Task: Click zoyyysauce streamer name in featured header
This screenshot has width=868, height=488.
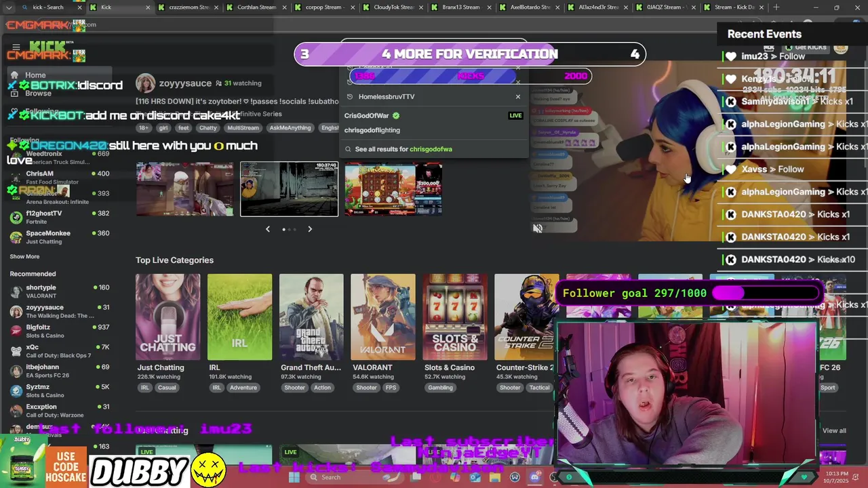Action: click(185, 83)
